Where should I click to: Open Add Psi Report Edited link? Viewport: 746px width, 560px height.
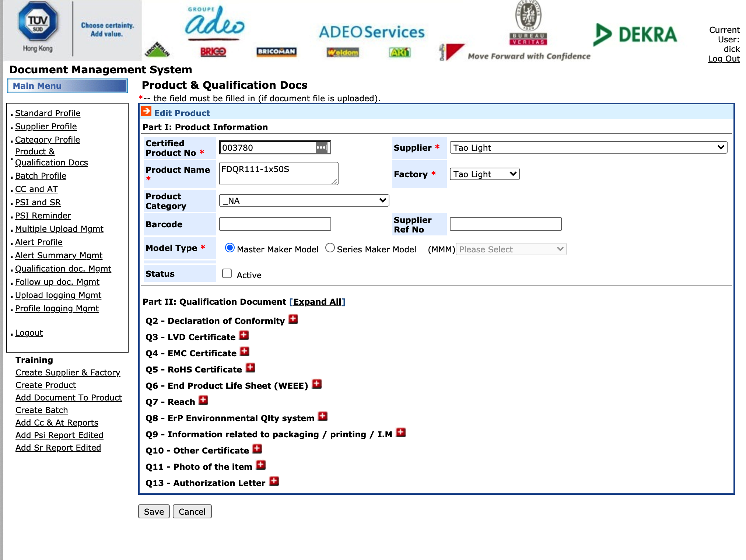point(59,435)
